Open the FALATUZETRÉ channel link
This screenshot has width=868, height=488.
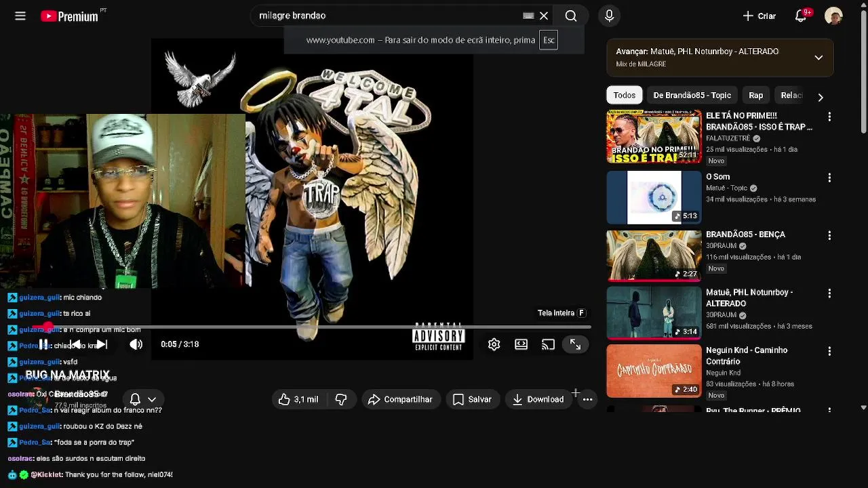point(728,138)
